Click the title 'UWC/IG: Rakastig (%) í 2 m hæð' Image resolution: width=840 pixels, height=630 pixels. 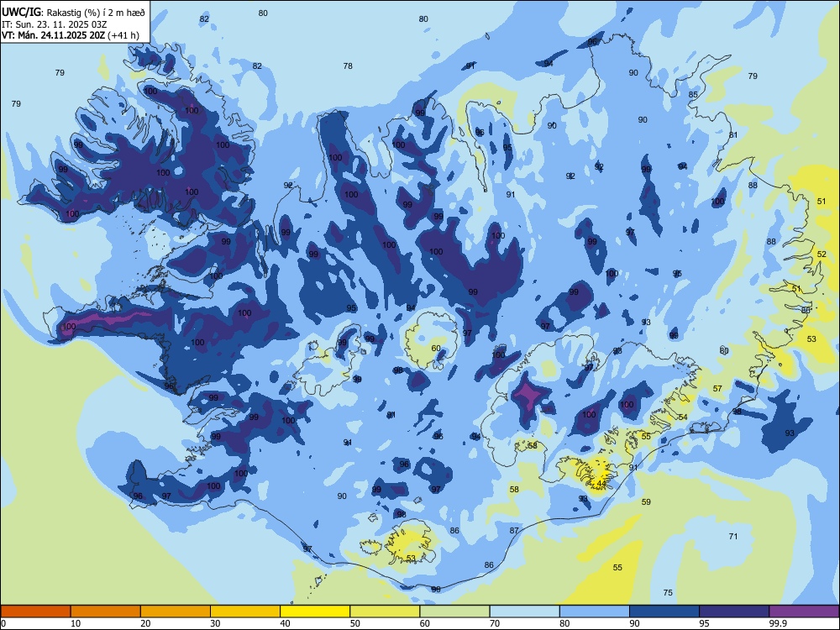74,12
